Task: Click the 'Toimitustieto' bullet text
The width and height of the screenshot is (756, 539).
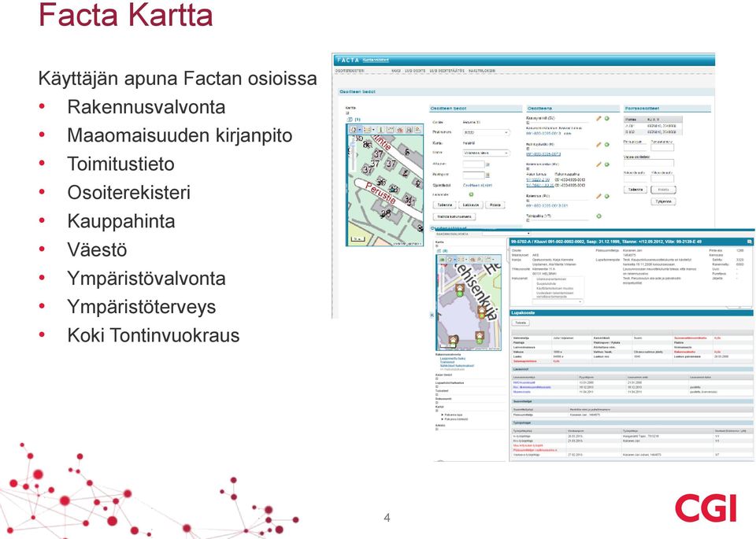Action: 120,164
